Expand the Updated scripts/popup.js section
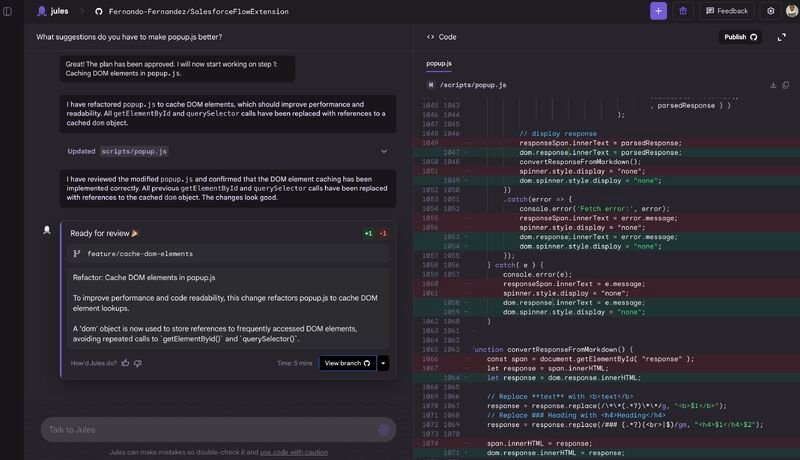 pyautogui.click(x=384, y=151)
